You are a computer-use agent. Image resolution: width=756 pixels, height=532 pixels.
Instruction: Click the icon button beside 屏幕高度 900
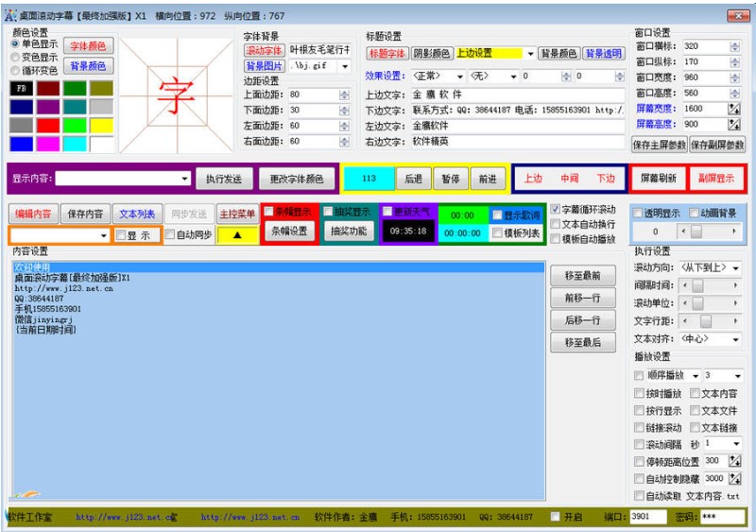click(x=733, y=125)
